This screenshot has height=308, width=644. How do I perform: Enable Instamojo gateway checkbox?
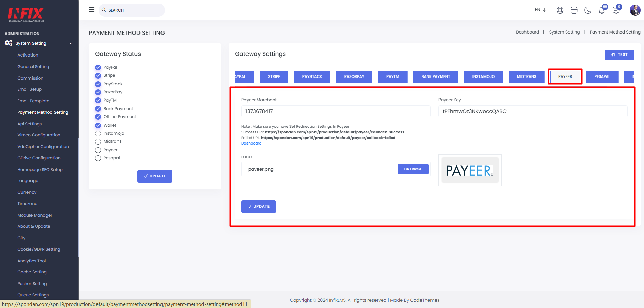pos(98,133)
